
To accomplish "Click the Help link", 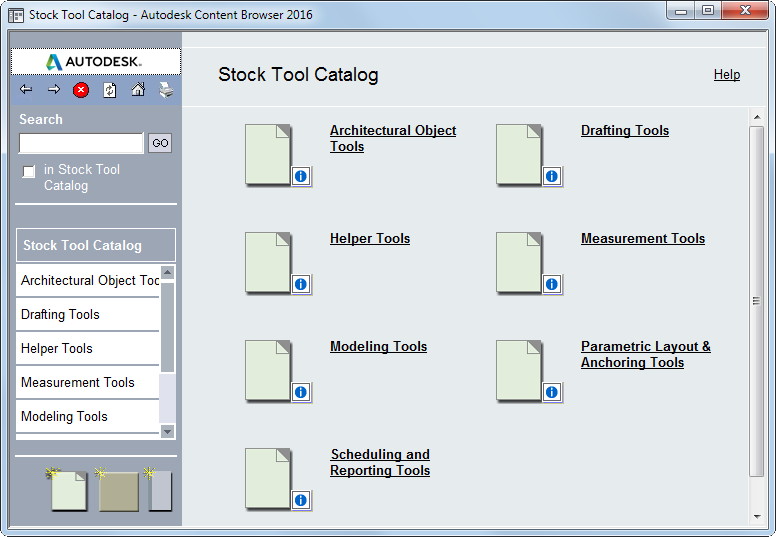I will point(727,75).
